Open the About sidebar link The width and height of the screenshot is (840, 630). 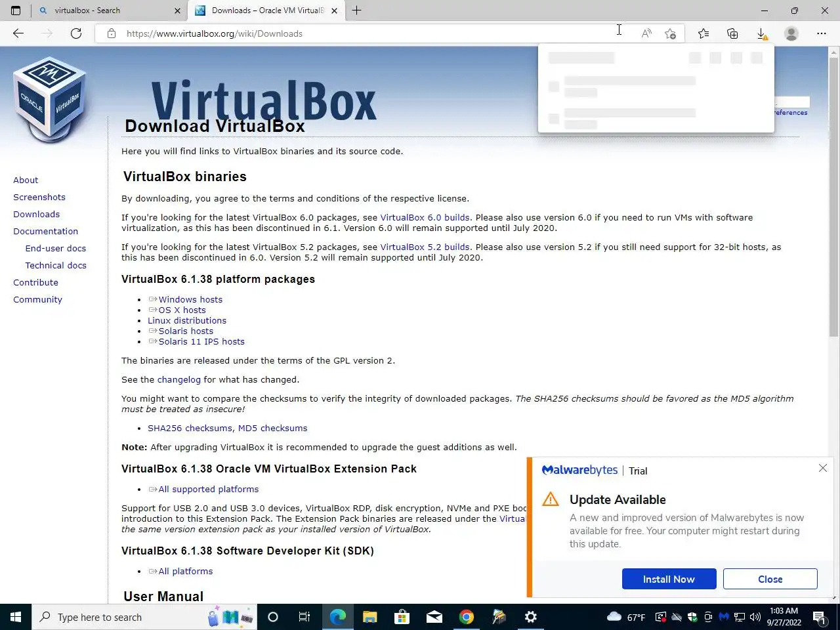[26, 180]
